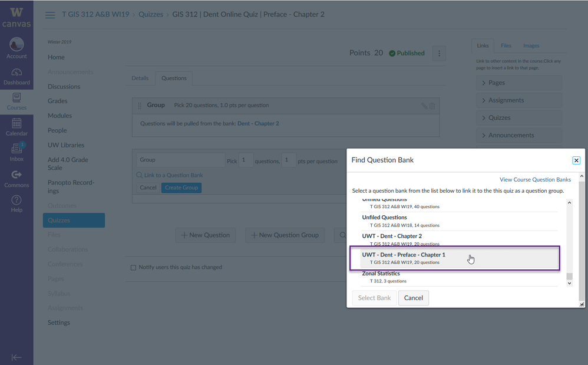The height and width of the screenshot is (365, 588).
Task: Expand the Assignments section in sidebar
Action: click(x=518, y=100)
